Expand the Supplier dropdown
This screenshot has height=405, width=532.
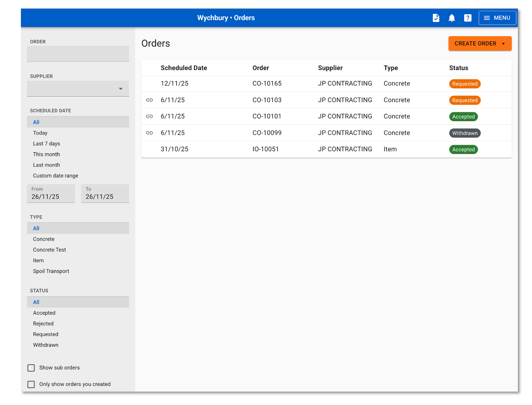pos(78,89)
